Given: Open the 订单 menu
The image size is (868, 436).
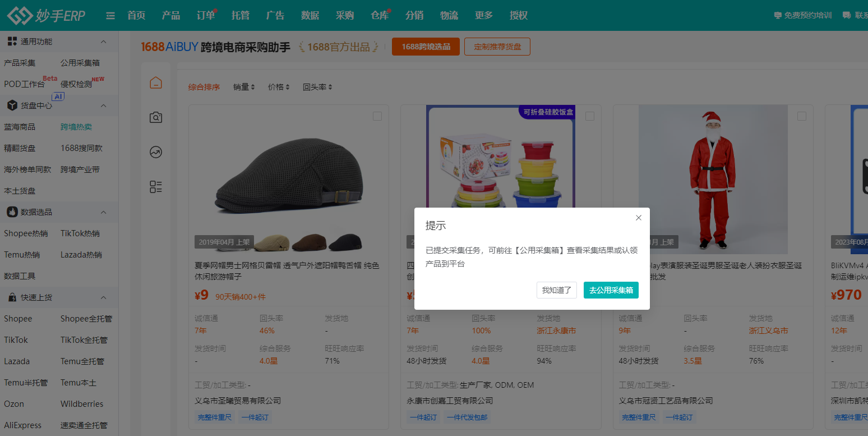Looking at the screenshot, I should tap(206, 16).
